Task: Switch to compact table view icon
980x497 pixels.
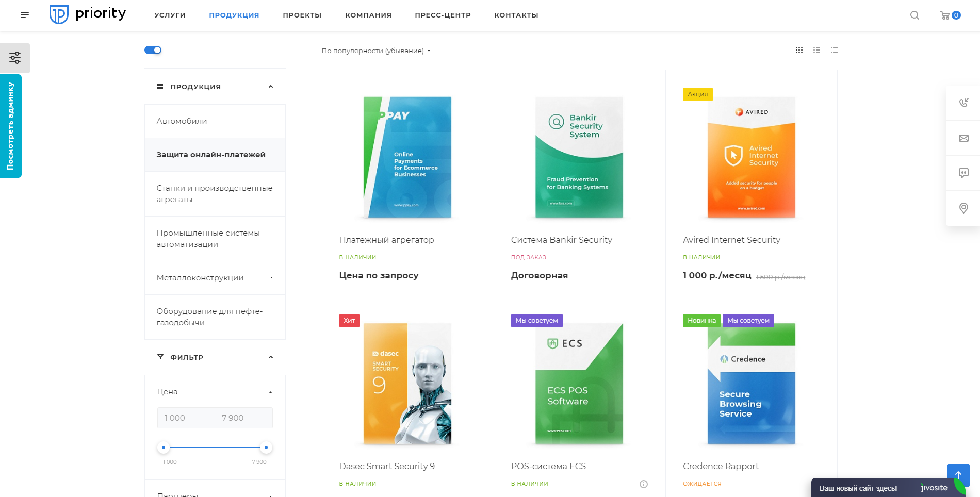Action: click(x=834, y=50)
